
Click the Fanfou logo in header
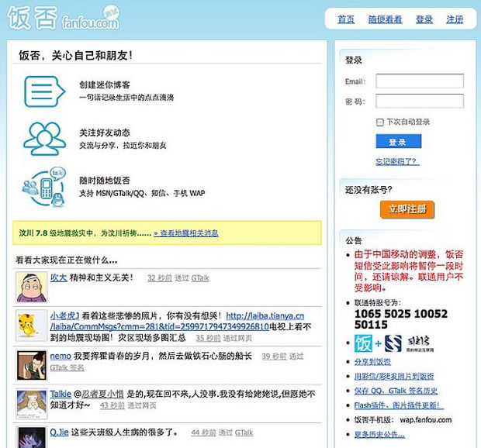coord(64,19)
